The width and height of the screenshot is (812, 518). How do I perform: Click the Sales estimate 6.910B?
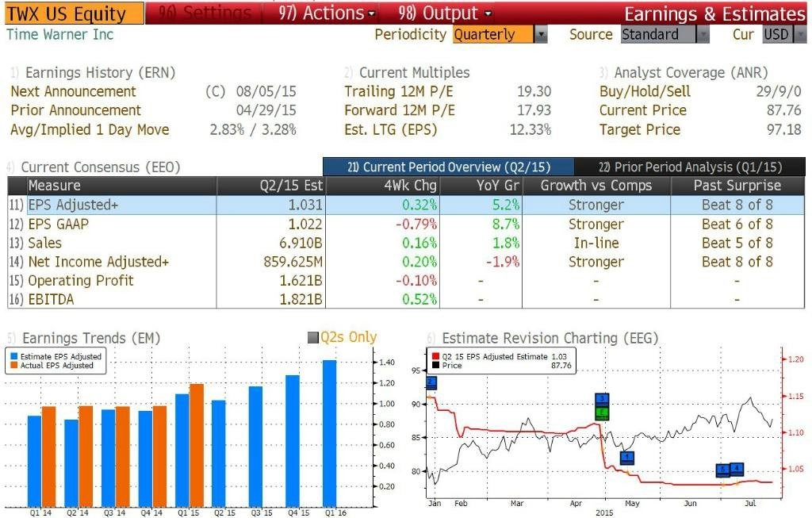click(x=301, y=243)
